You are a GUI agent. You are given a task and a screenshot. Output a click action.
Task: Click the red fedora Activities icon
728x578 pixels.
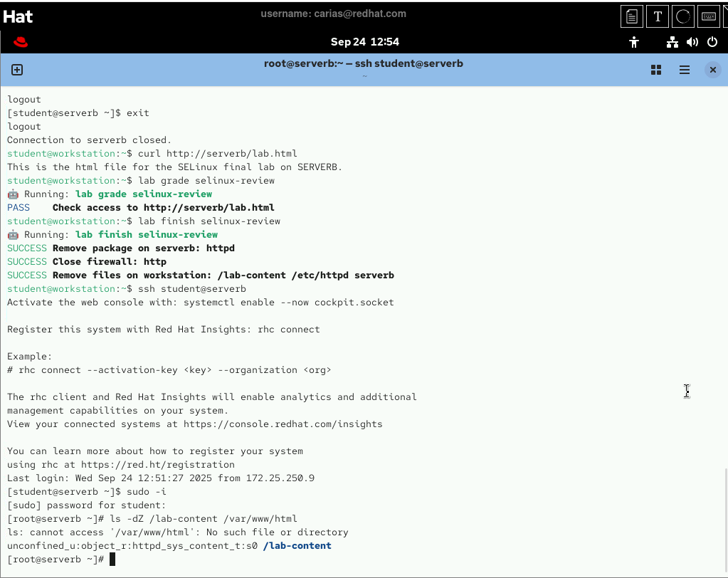tap(21, 42)
